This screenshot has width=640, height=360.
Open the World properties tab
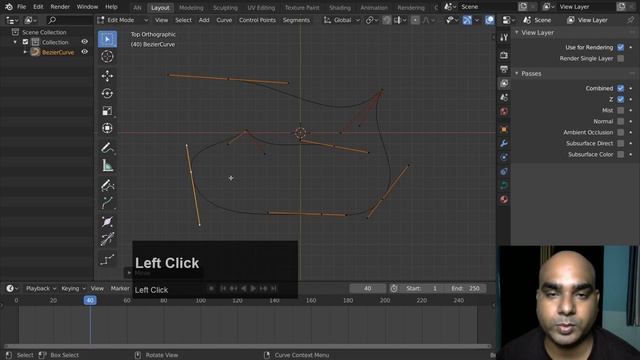pyautogui.click(x=504, y=111)
